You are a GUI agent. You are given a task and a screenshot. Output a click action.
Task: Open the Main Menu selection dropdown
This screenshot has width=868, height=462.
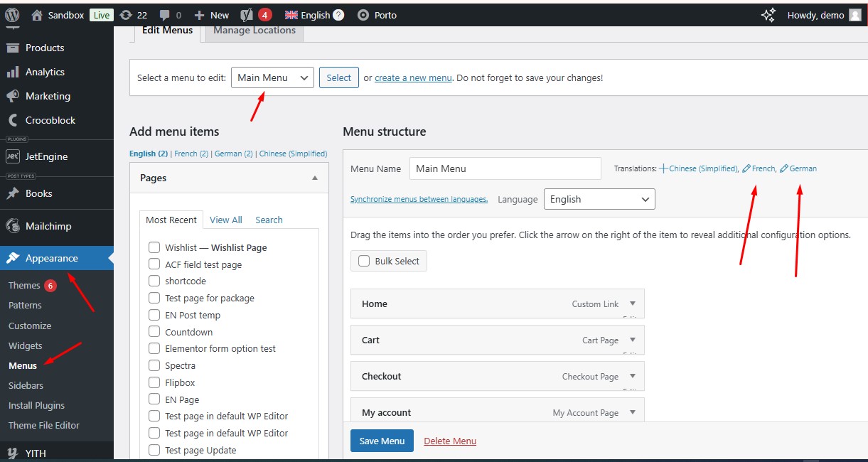coord(272,77)
